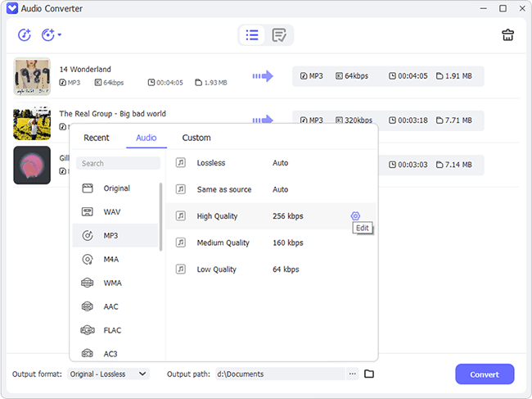Image resolution: width=532 pixels, height=399 pixels.
Task: Click the clear list trash icon
Action: point(507,34)
